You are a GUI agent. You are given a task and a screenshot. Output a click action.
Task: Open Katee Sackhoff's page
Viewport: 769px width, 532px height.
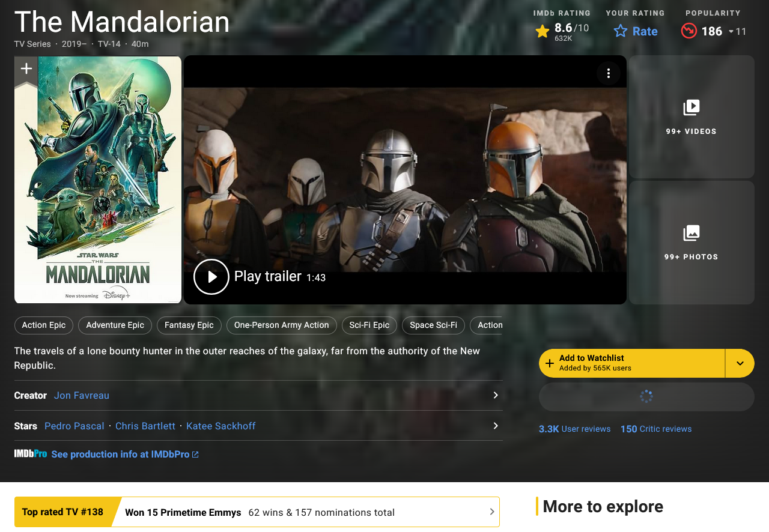221,426
